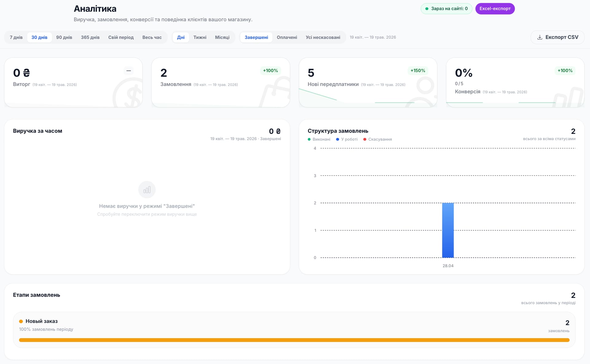590x364 pixels.
Task: Click the Виторг revenue card value
Action: [x=22, y=73]
